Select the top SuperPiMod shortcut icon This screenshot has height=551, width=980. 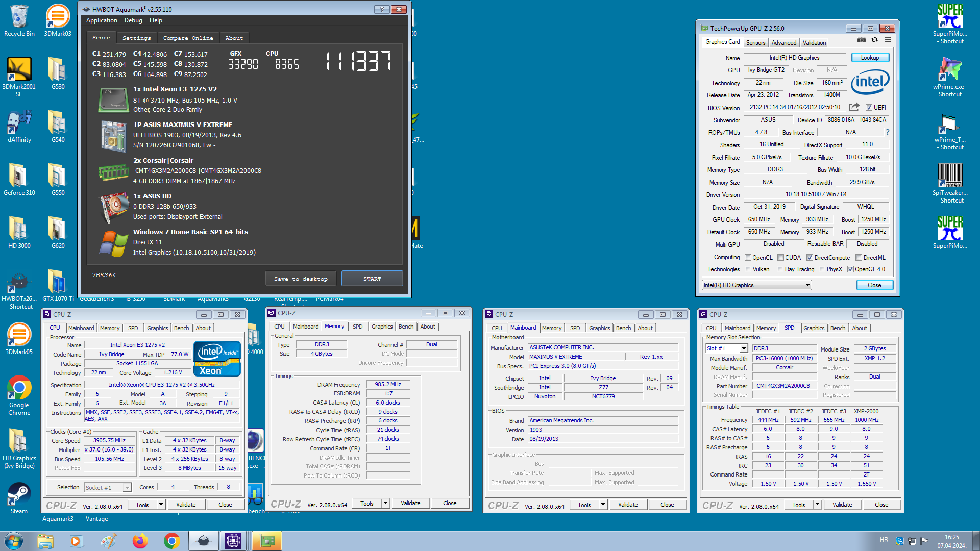click(x=950, y=23)
